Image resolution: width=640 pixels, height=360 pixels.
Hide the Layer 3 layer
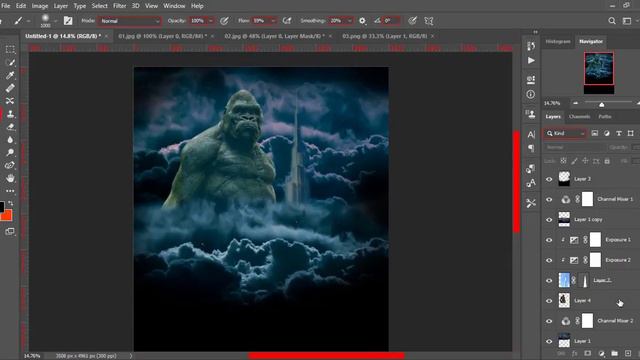click(549, 179)
